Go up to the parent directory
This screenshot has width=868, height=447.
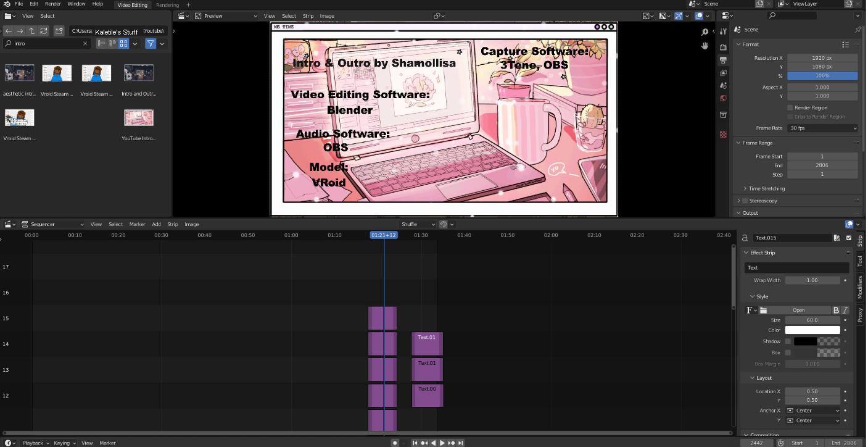tap(31, 31)
